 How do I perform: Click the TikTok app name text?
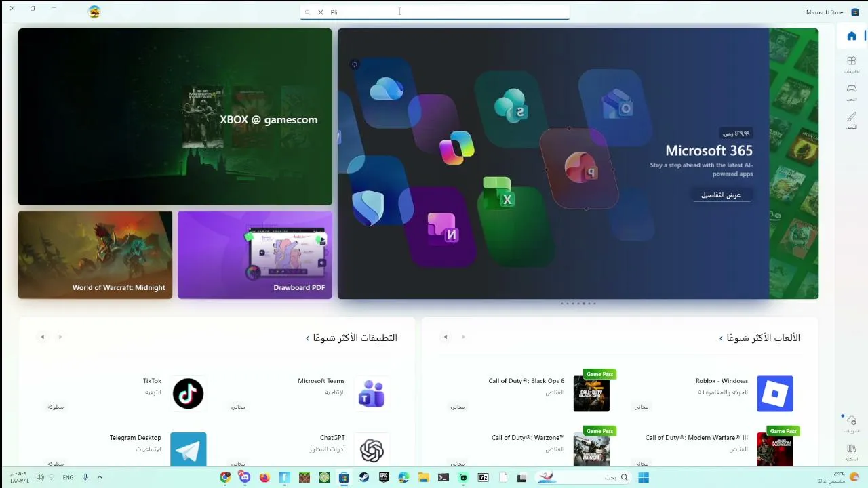click(x=152, y=381)
